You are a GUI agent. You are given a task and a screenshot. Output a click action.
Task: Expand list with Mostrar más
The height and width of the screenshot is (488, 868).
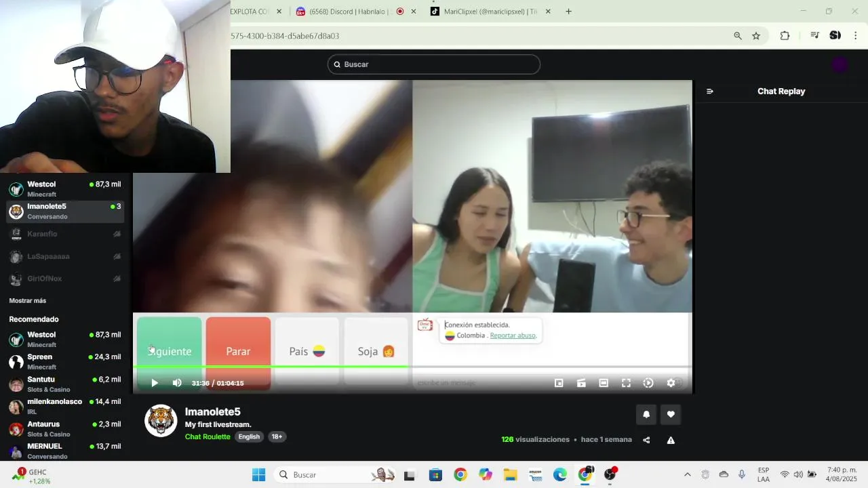tap(28, 300)
